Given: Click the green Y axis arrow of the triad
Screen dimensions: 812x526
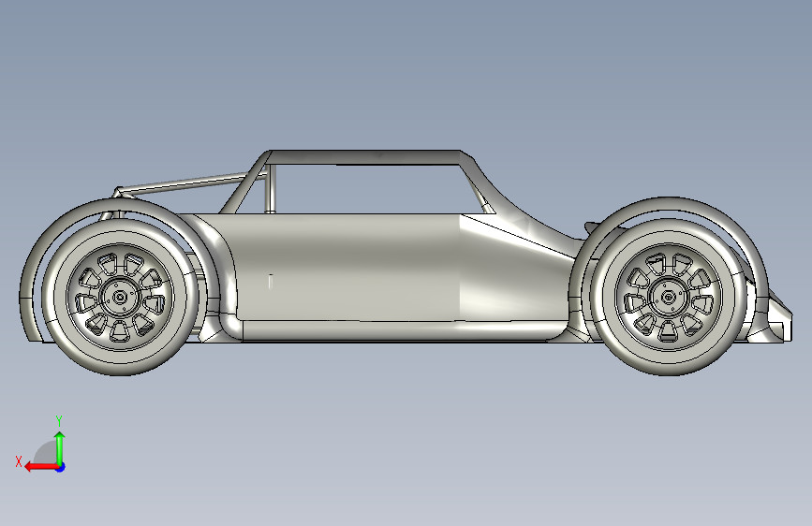Looking at the screenshot, I should 60,447.
